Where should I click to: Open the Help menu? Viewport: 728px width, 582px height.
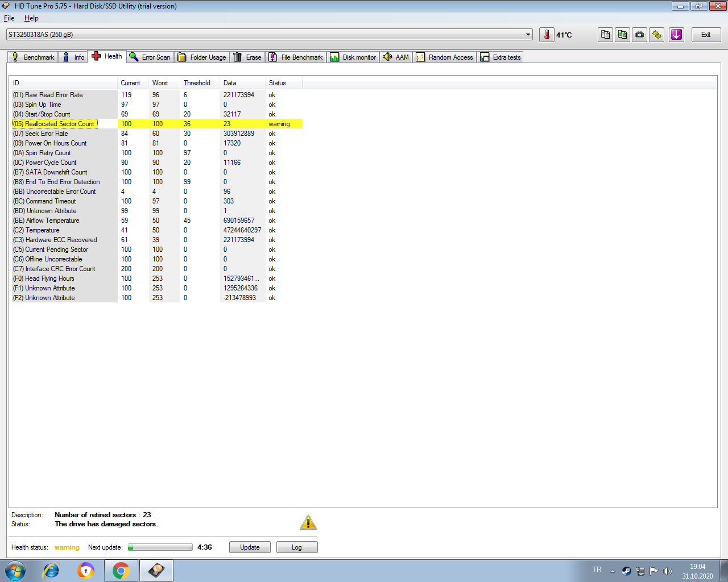pyautogui.click(x=31, y=18)
